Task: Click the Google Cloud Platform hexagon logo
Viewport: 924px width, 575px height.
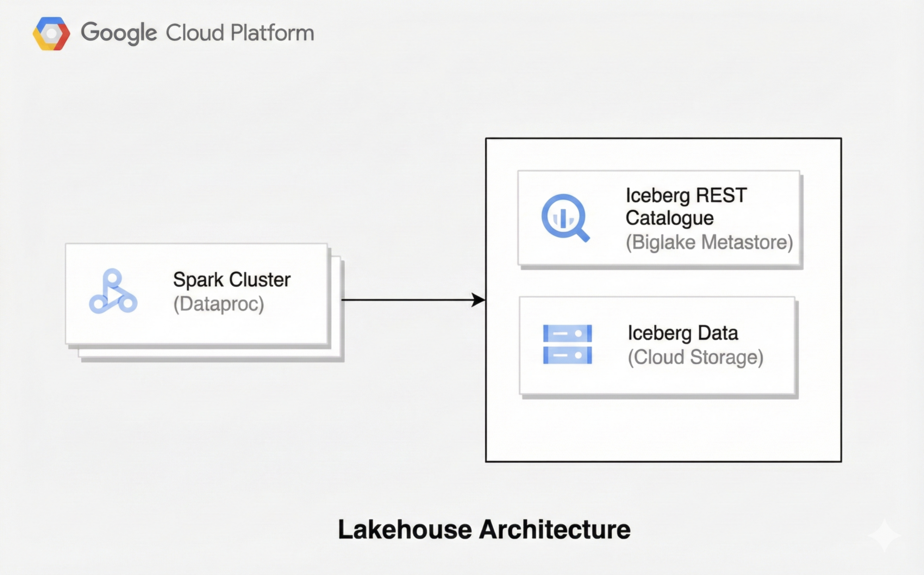Action: tap(51, 33)
